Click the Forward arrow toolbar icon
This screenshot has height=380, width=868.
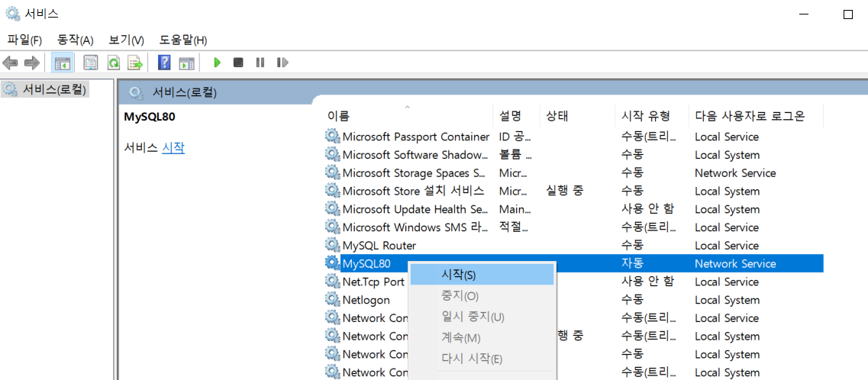[x=31, y=63]
